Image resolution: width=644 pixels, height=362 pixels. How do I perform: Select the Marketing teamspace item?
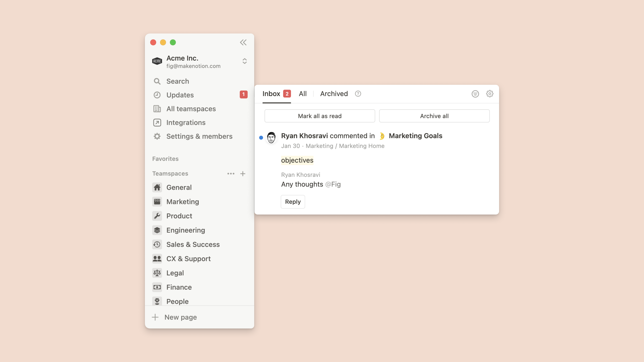pyautogui.click(x=183, y=202)
